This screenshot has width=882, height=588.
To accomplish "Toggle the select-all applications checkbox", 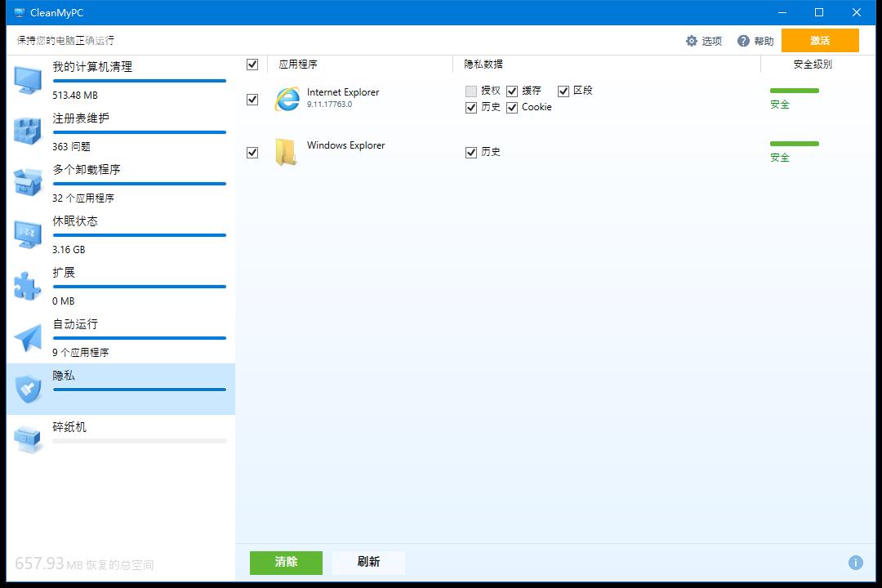I will point(252,65).
